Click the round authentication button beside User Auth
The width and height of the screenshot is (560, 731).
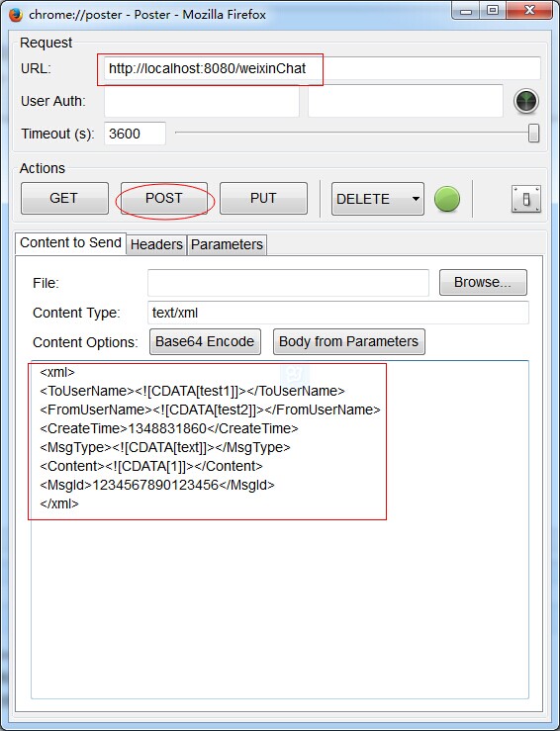(x=526, y=101)
